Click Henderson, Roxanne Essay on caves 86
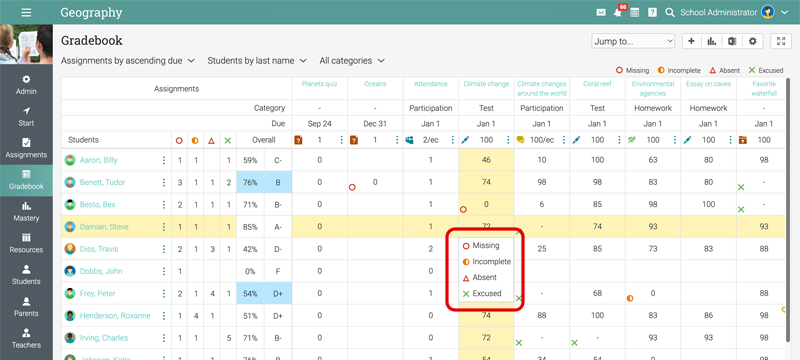 point(709,316)
